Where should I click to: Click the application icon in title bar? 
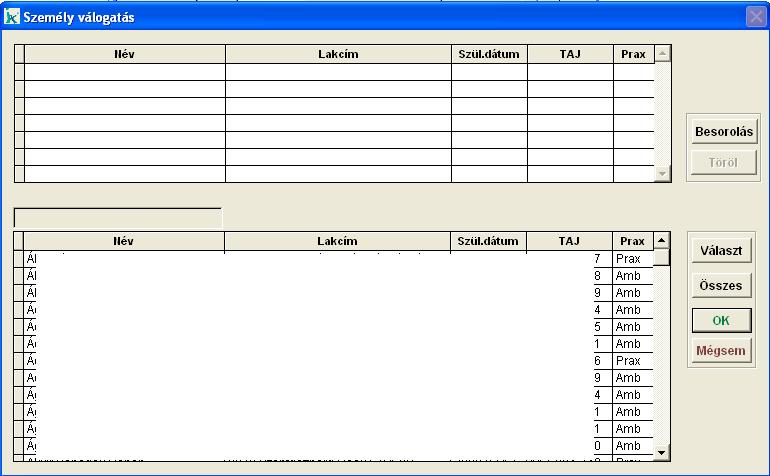12,17
